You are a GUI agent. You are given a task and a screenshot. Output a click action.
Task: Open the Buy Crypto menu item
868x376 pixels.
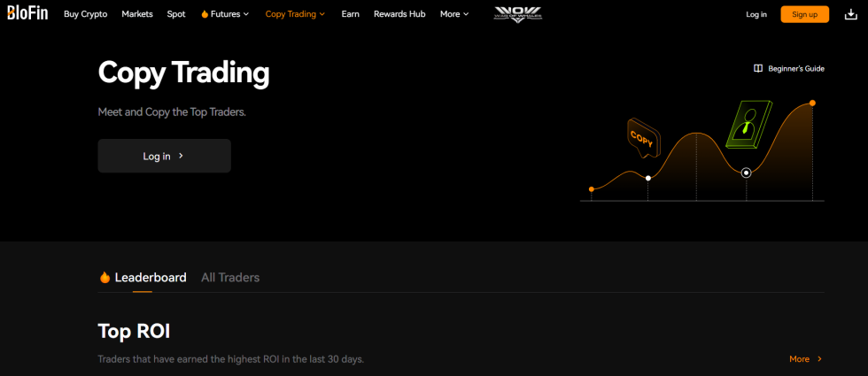85,14
